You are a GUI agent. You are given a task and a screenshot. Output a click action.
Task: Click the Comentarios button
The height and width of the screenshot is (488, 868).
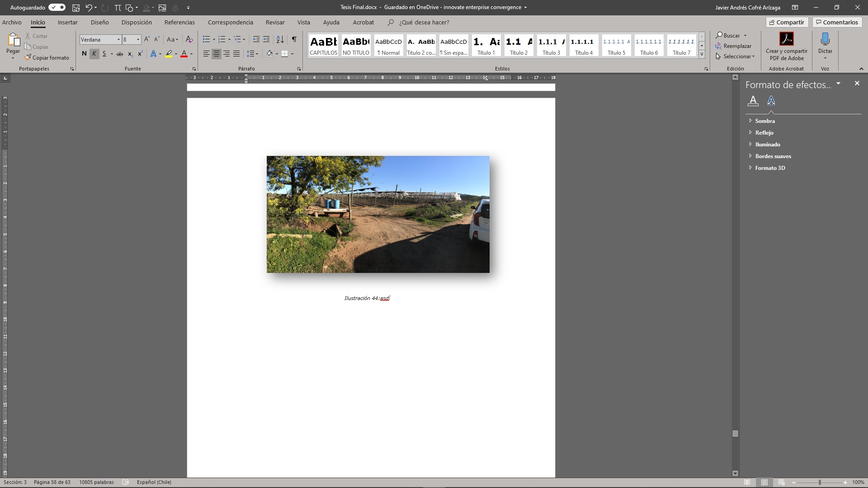[x=837, y=22]
